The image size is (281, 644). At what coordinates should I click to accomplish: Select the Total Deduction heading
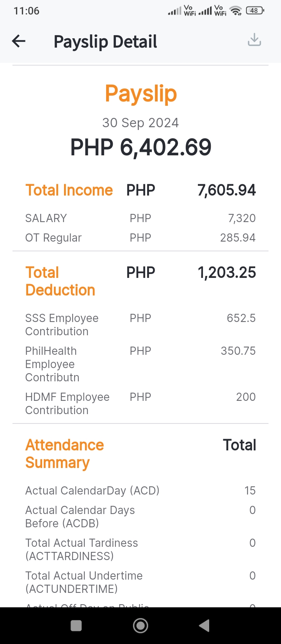[60, 281]
